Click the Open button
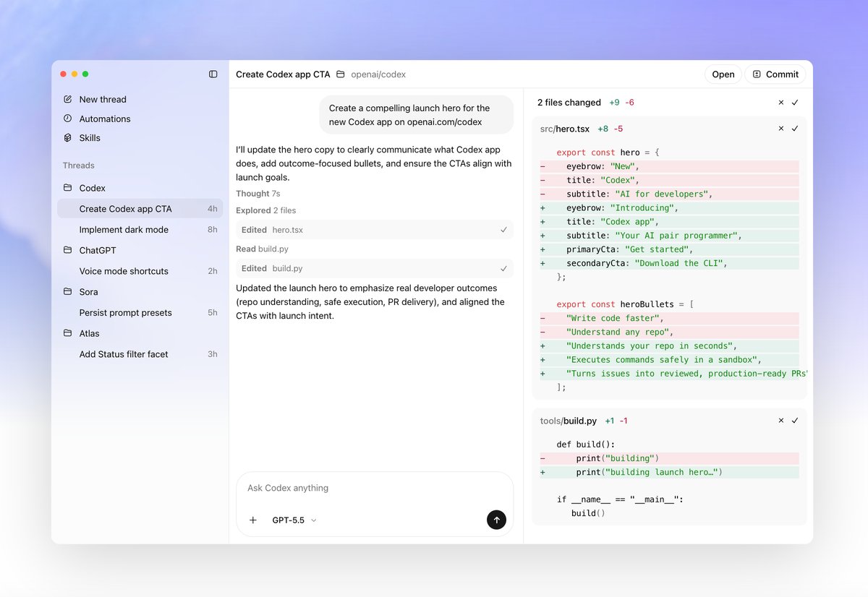This screenshot has height=597, width=868. point(723,74)
